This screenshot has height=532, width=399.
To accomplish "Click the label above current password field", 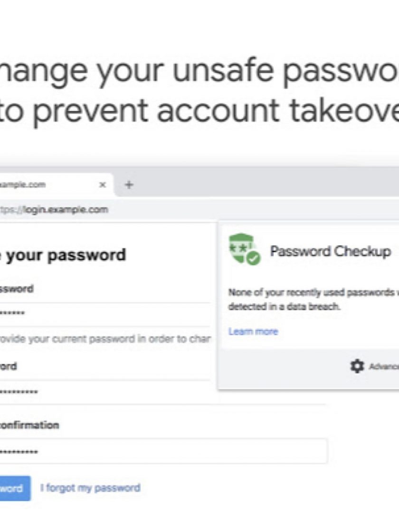I will click(x=17, y=289).
